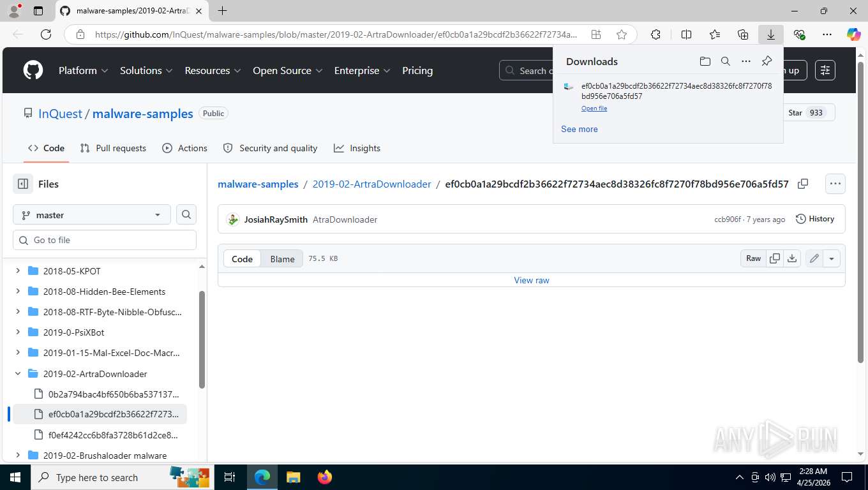868x490 pixels.
Task: Toggle Edge split screen
Action: [x=686, y=34]
